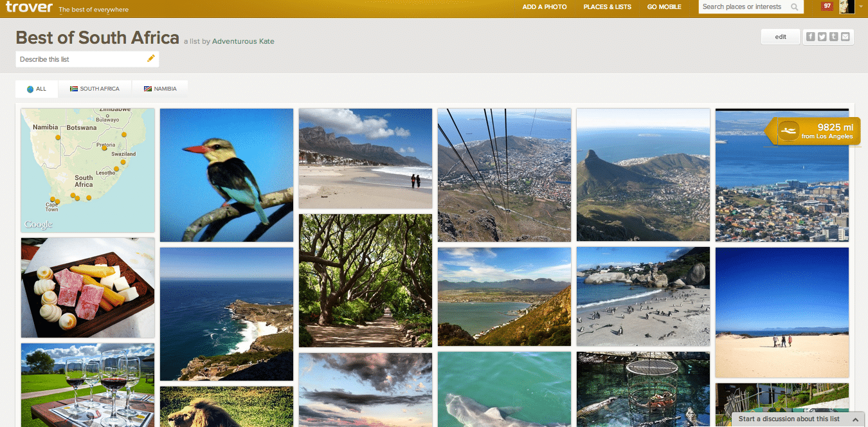Click the swimmer distance icon
Viewport: 868px width, 427px height.
[788, 132]
